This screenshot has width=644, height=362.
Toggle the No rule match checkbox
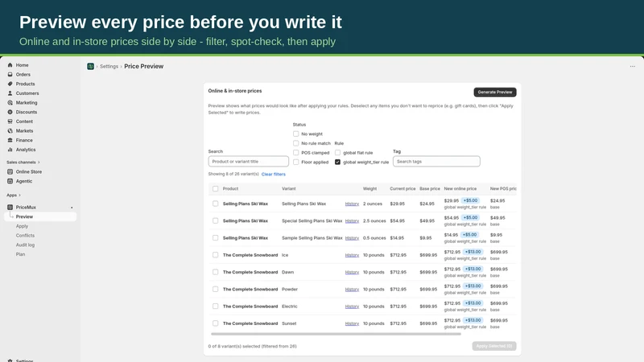click(295, 143)
